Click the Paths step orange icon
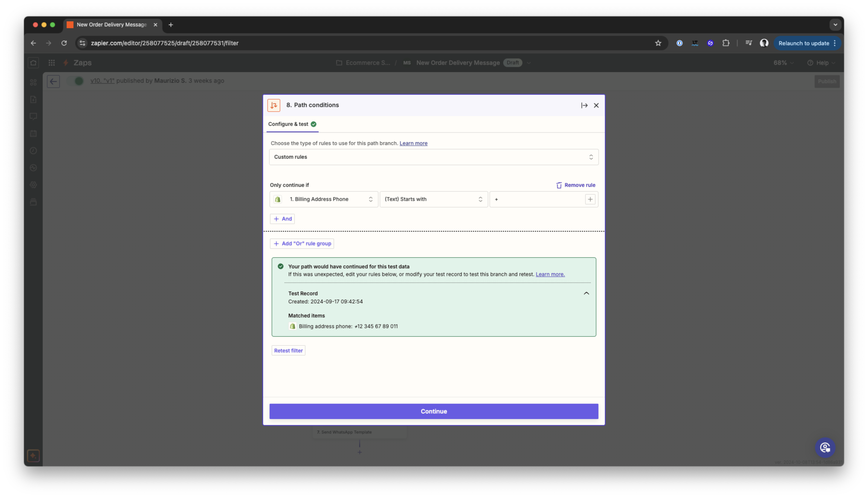868x498 pixels. [273, 105]
